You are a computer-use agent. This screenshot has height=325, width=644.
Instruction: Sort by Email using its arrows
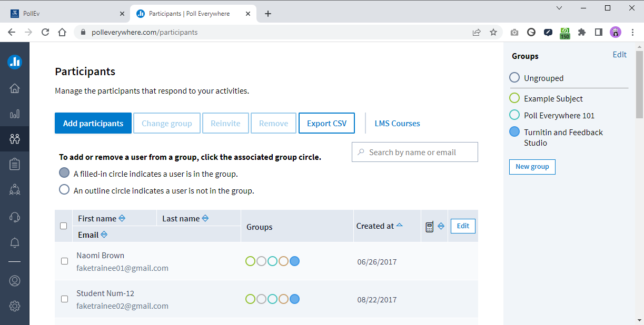click(104, 235)
